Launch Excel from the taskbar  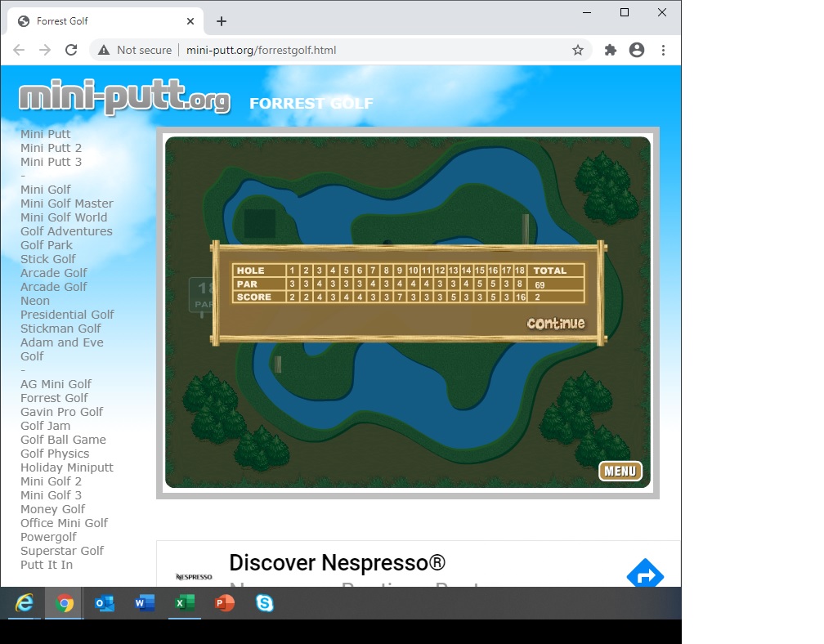click(x=185, y=603)
